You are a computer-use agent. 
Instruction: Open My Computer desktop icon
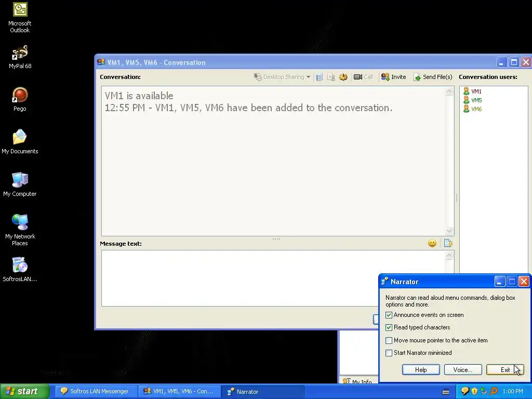coord(20,184)
